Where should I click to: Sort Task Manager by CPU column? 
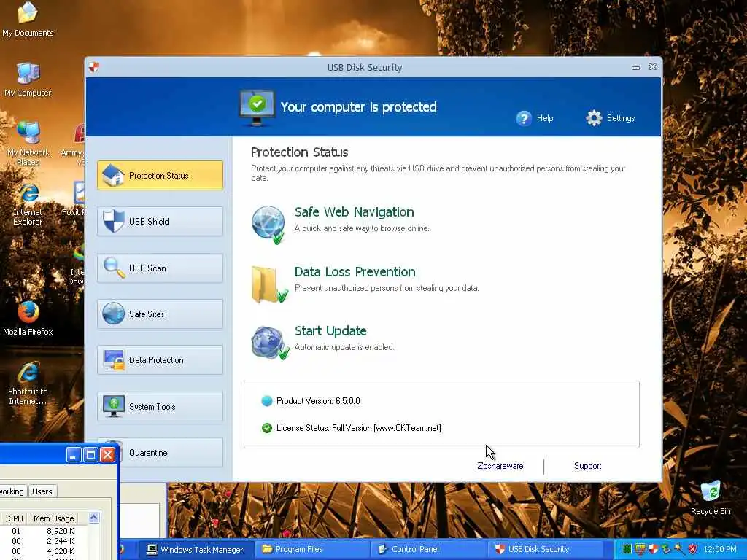pos(15,518)
